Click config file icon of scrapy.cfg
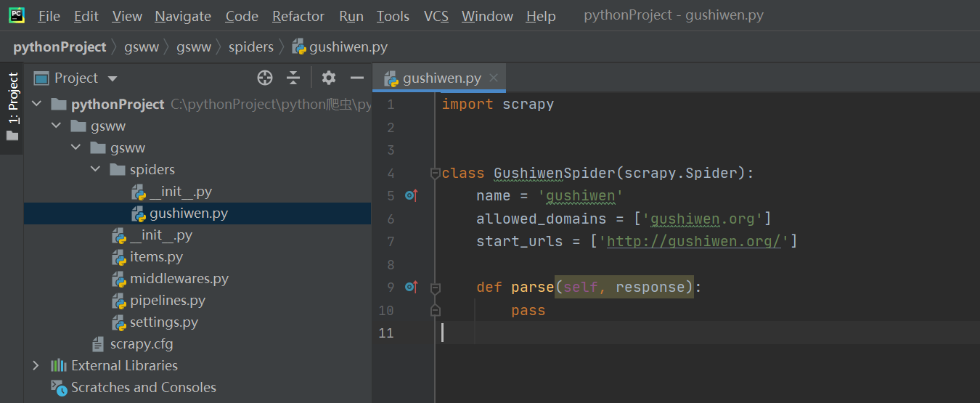Image resolution: width=980 pixels, height=403 pixels. point(99,344)
